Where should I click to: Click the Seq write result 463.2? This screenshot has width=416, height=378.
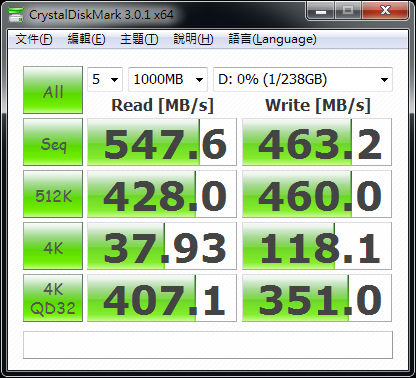[x=317, y=142]
